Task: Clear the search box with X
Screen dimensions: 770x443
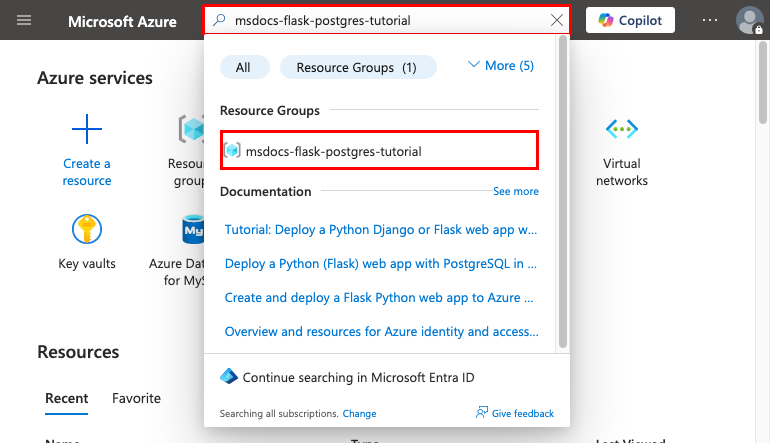Action: click(x=557, y=20)
